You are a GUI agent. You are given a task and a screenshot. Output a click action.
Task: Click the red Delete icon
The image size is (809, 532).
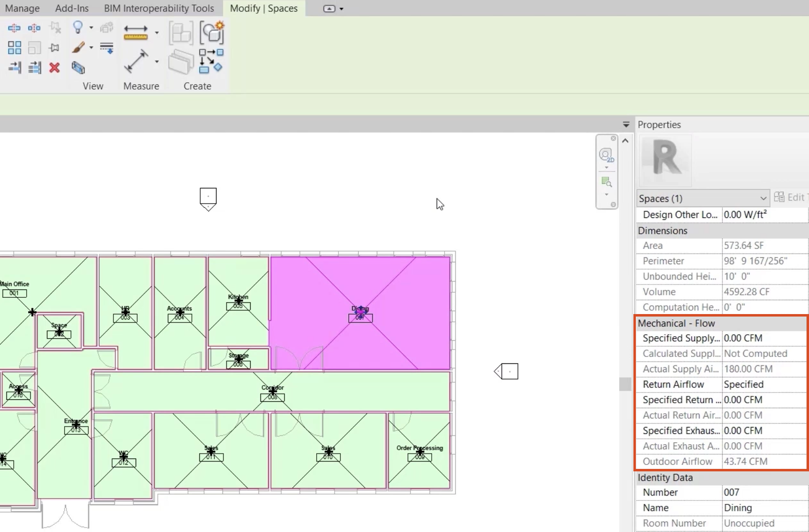54,68
